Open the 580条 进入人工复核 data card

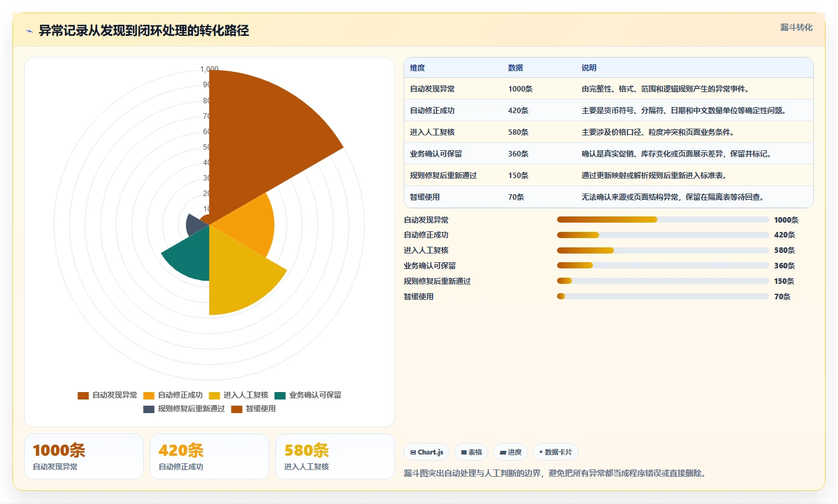coord(335,456)
